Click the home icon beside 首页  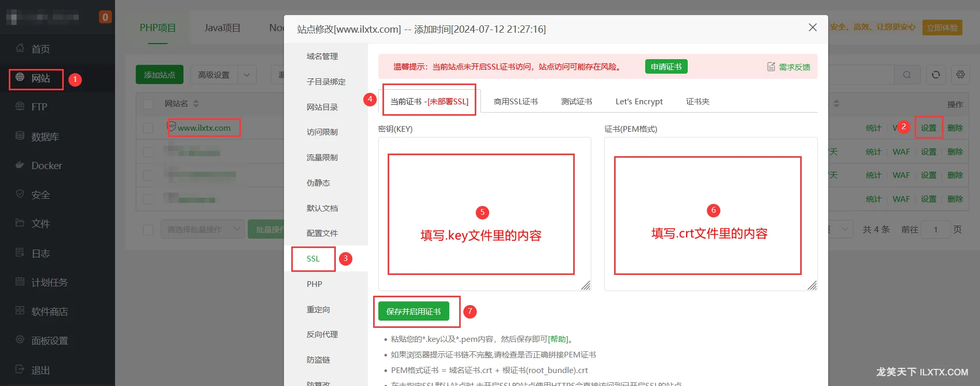click(x=20, y=48)
